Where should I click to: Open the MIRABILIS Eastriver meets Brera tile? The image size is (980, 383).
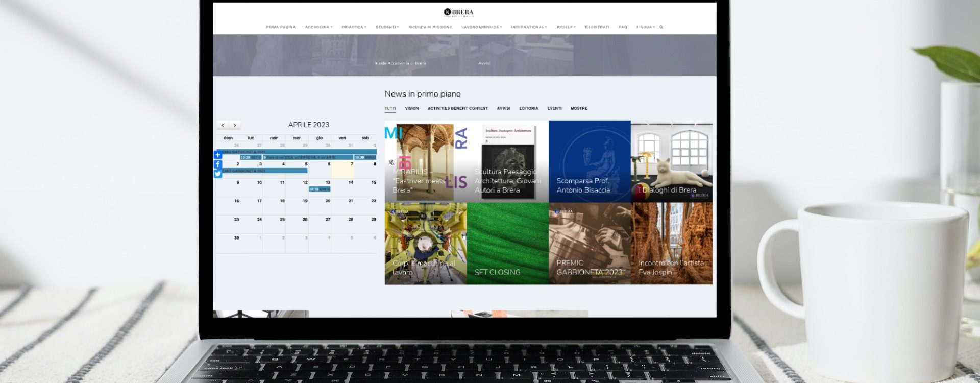tap(426, 161)
